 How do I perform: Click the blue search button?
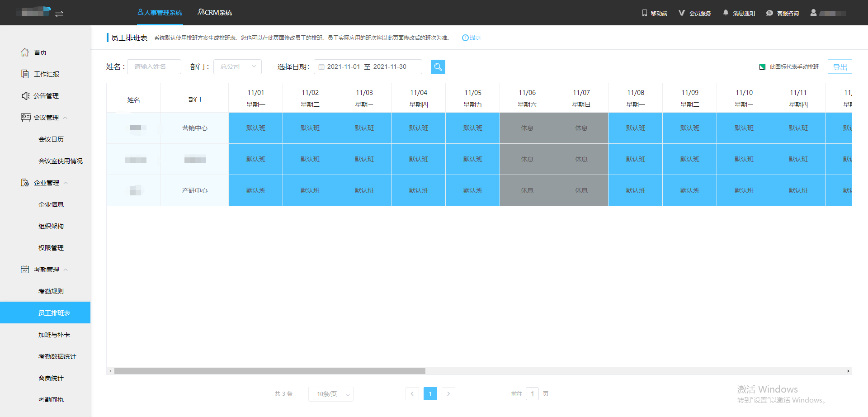pyautogui.click(x=438, y=67)
